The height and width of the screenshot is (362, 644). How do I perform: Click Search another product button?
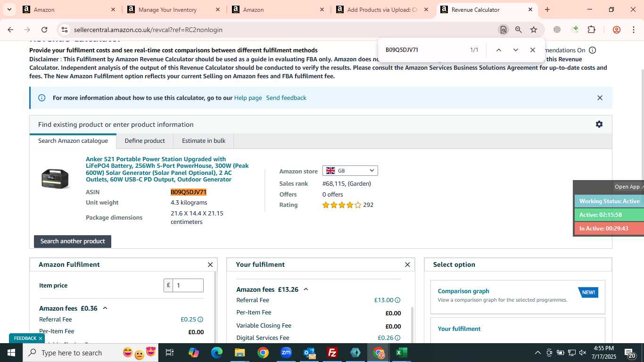73,241
